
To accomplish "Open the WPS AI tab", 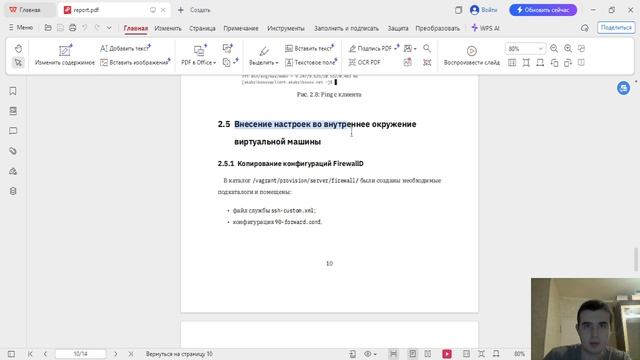I will point(486,28).
